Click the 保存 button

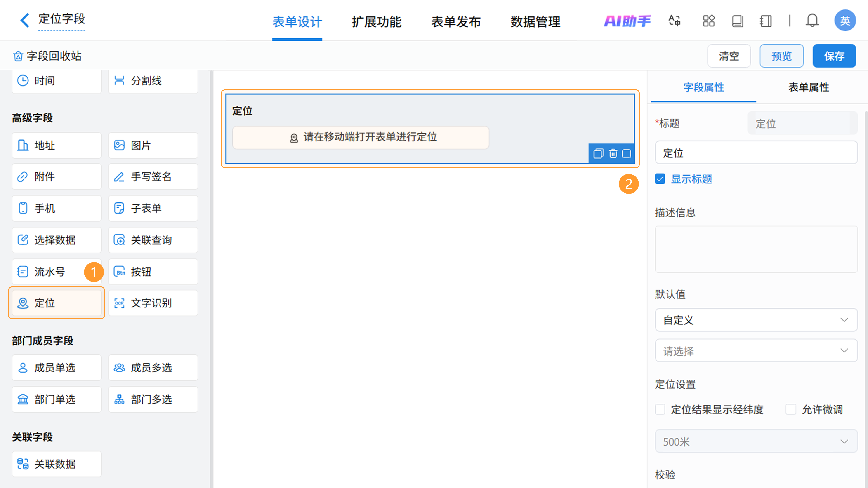834,56
